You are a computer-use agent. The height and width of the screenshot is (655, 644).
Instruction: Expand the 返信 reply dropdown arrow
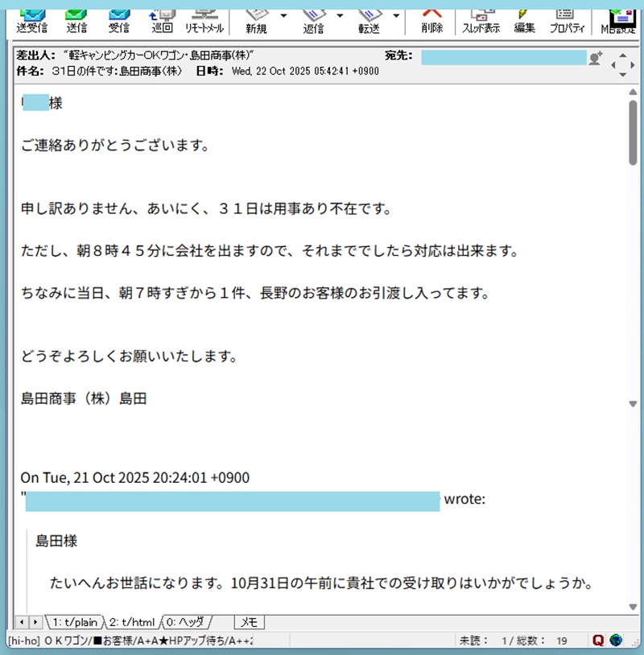click(340, 15)
